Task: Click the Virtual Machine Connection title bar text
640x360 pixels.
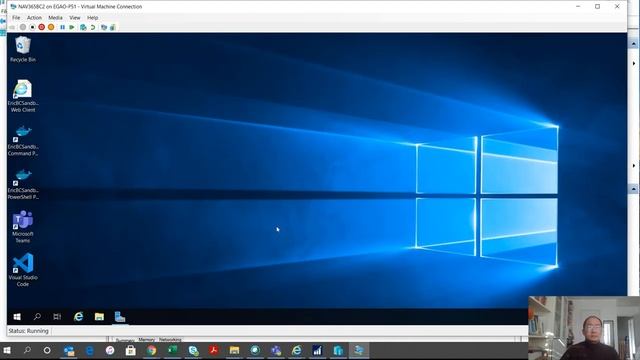Action: (x=80, y=7)
